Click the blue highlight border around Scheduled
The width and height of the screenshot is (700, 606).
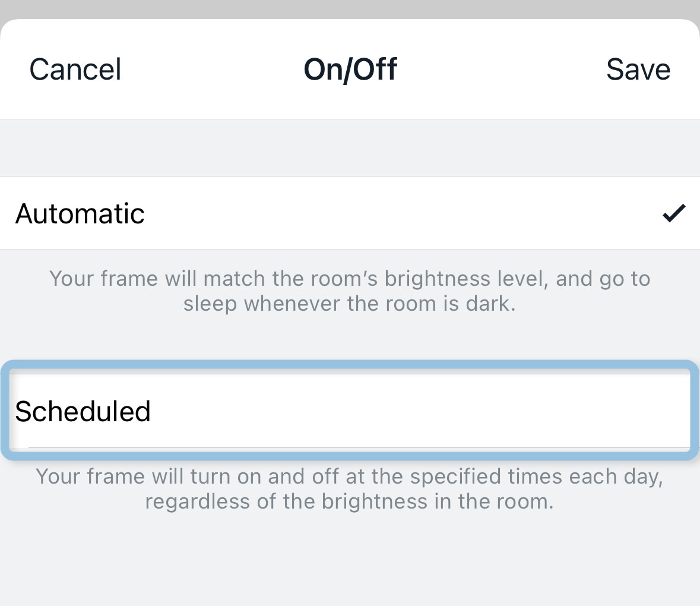(350, 363)
